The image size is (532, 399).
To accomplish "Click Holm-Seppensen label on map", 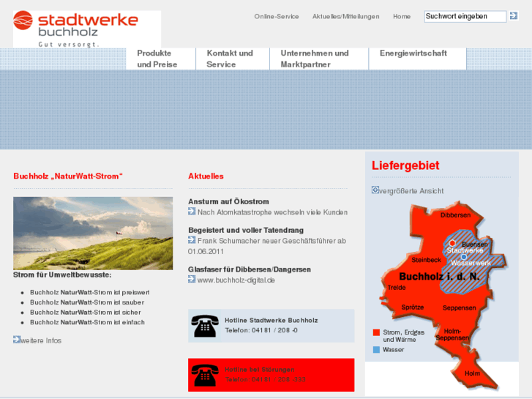I will tap(453, 335).
